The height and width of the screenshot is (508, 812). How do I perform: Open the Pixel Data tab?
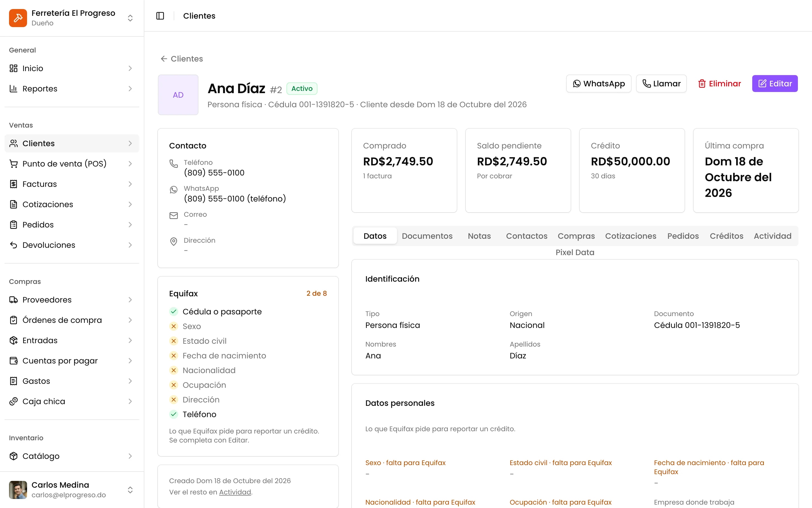point(575,252)
